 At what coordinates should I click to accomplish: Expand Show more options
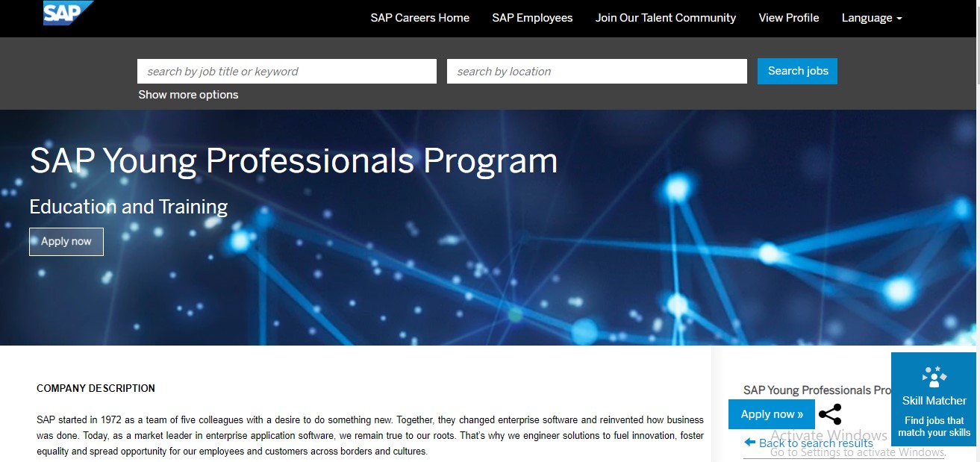pos(188,95)
